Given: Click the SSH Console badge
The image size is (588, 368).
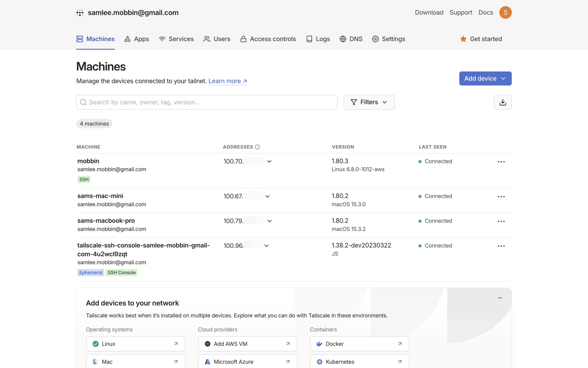Looking at the screenshot, I should click(x=122, y=273).
